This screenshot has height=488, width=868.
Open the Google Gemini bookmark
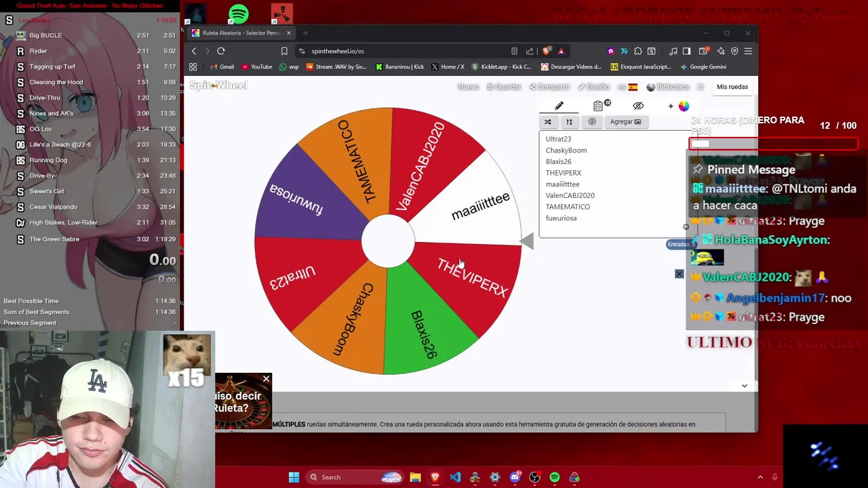click(x=703, y=66)
